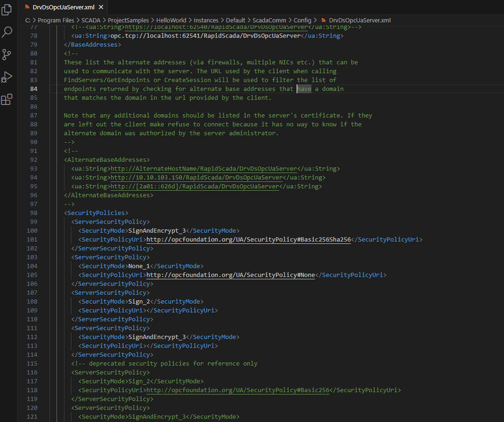Open the Extensions view in activity bar
504x422 pixels.
(7, 99)
